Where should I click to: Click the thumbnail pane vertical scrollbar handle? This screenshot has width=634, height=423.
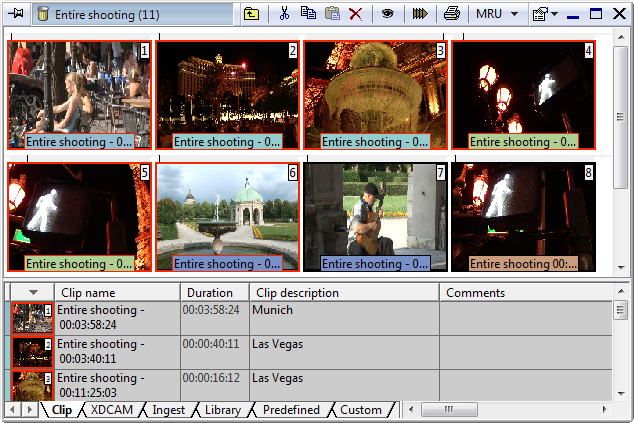pos(621,117)
